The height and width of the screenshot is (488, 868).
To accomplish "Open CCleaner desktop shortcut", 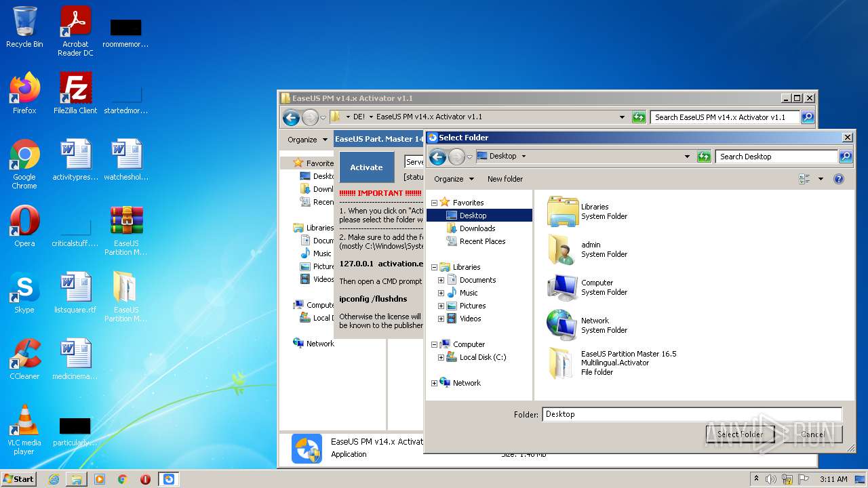I will (x=24, y=359).
